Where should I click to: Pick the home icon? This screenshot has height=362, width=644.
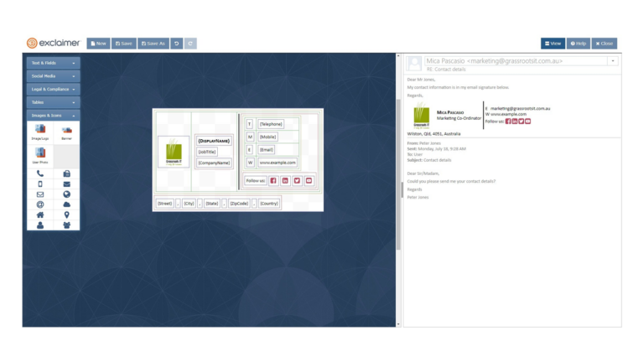tap(40, 215)
